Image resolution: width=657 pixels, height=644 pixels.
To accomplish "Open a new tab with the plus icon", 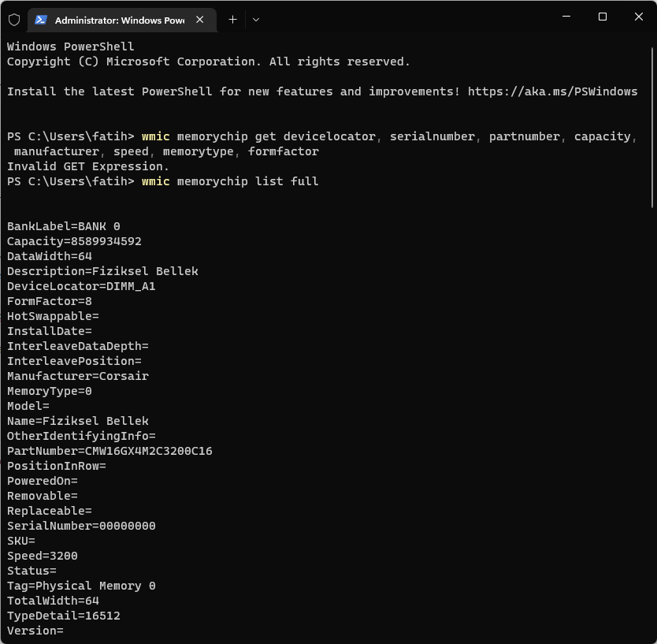I will (x=232, y=20).
